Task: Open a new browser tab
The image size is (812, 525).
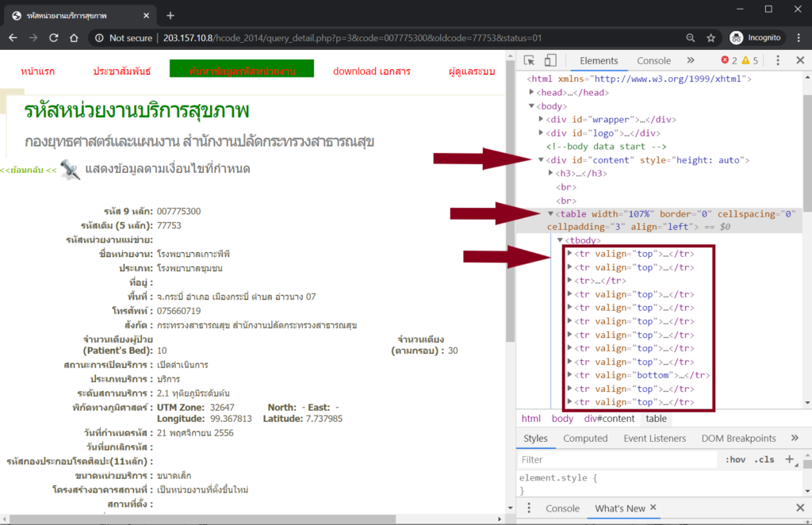Action: (170, 15)
